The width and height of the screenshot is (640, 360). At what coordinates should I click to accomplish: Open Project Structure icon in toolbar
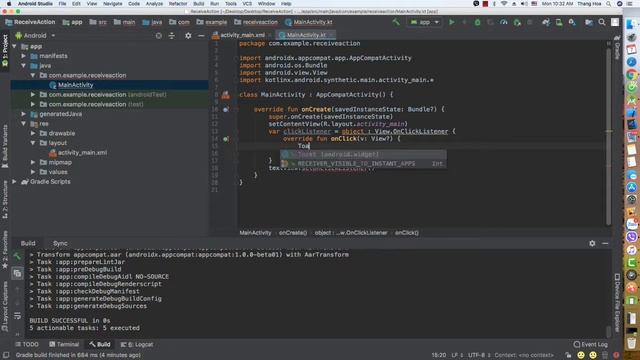[589, 22]
